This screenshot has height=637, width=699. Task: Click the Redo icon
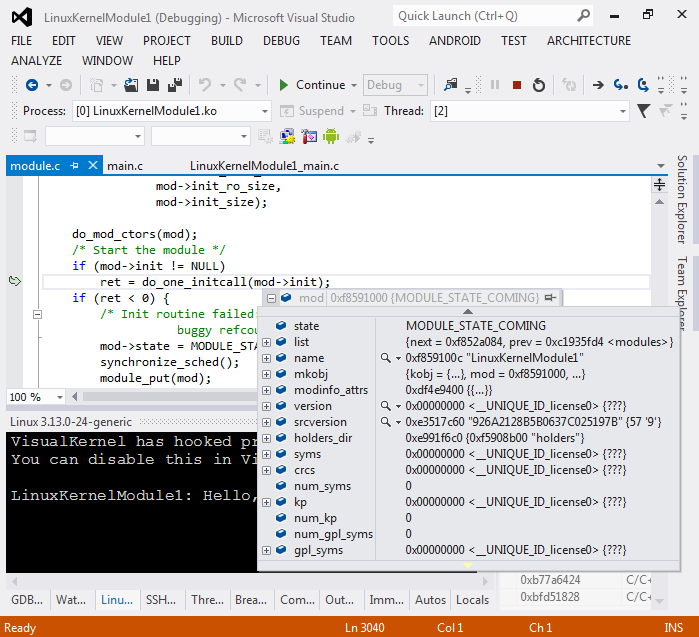point(240,85)
